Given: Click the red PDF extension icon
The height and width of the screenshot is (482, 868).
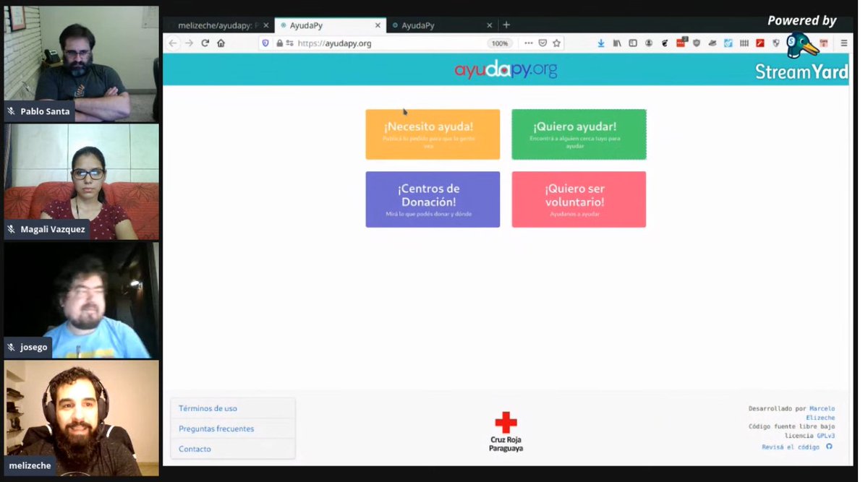Looking at the screenshot, I should coord(760,43).
